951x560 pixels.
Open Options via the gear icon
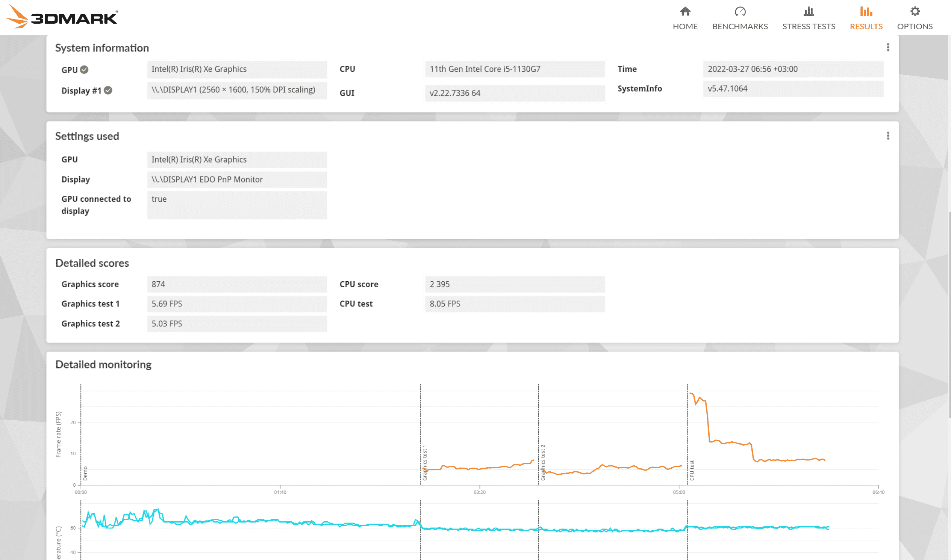915,11
